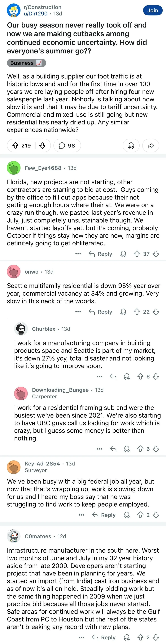166x644 pixels.
Task: Upvote Downloading_Bungee's comment
Action: (x=140, y=449)
